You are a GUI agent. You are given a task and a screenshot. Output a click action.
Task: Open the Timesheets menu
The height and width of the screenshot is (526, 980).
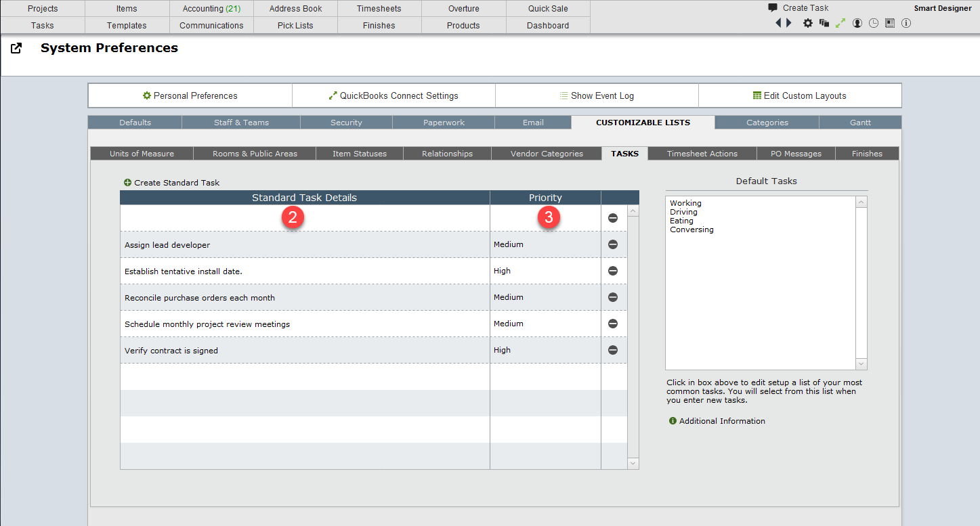coord(379,9)
